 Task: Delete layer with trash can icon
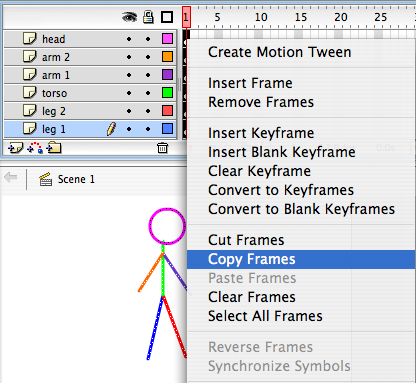tap(163, 148)
